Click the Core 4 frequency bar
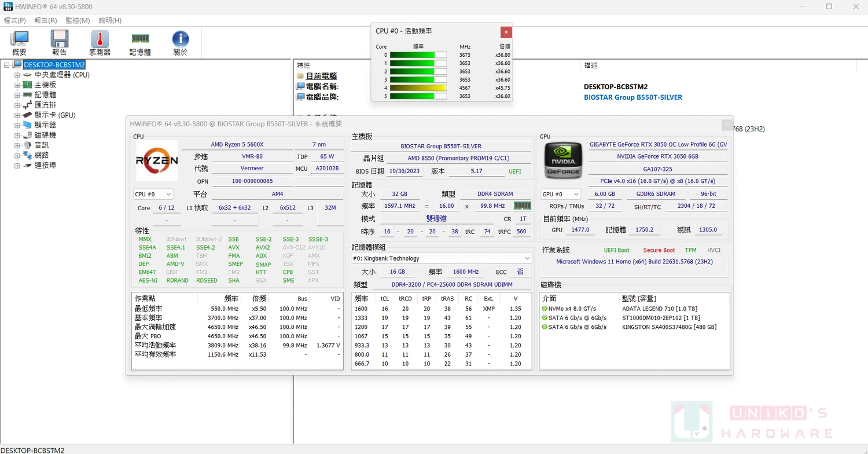Screen dimensions: 868x454 click(418, 88)
